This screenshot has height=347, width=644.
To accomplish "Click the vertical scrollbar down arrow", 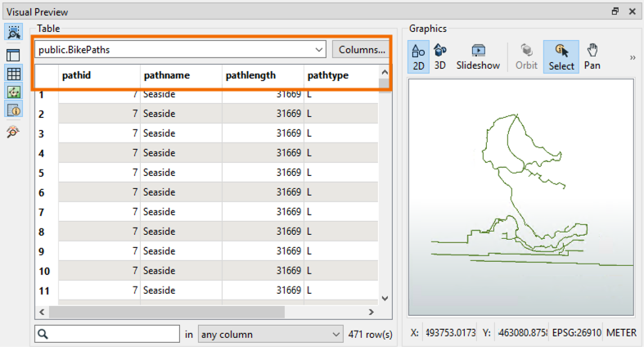I will pyautogui.click(x=385, y=299).
